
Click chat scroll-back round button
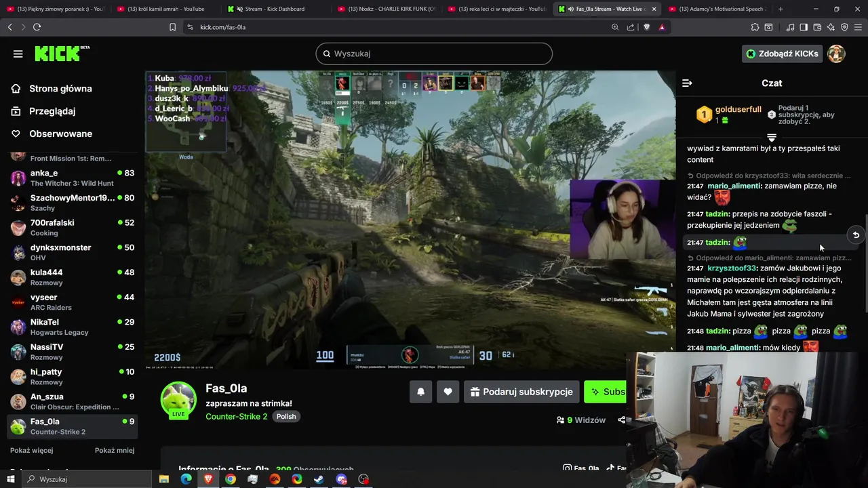(x=856, y=235)
